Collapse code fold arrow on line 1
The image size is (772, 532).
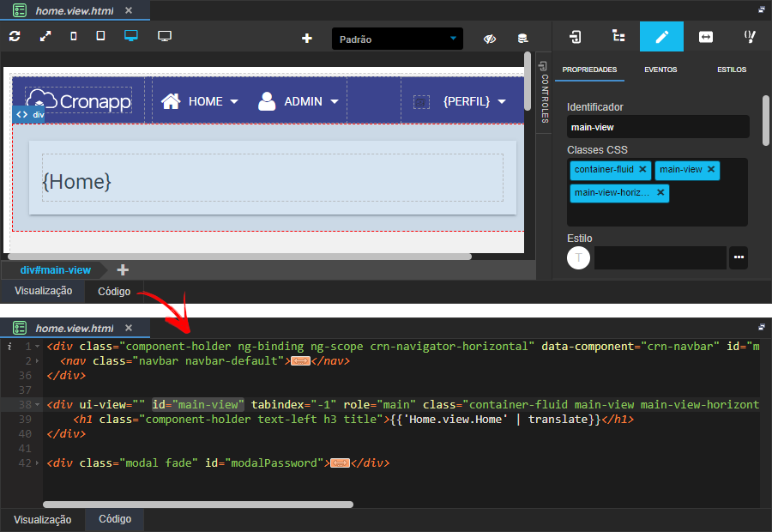37,347
